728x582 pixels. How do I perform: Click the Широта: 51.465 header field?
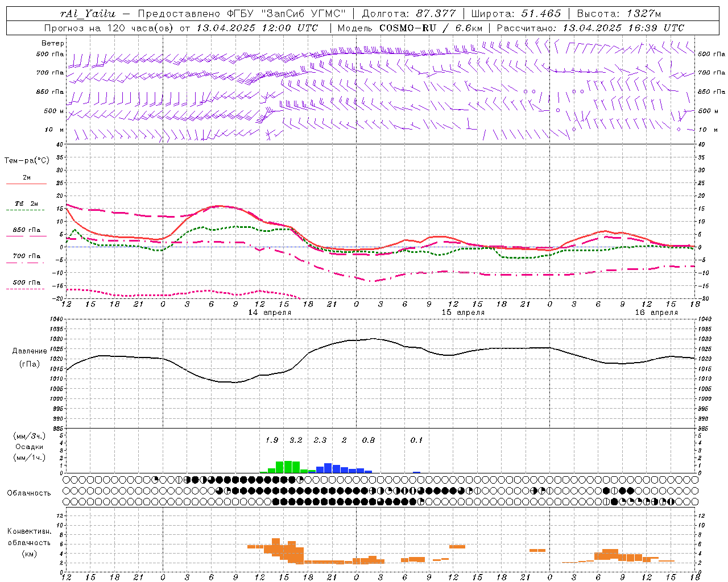pos(516,14)
